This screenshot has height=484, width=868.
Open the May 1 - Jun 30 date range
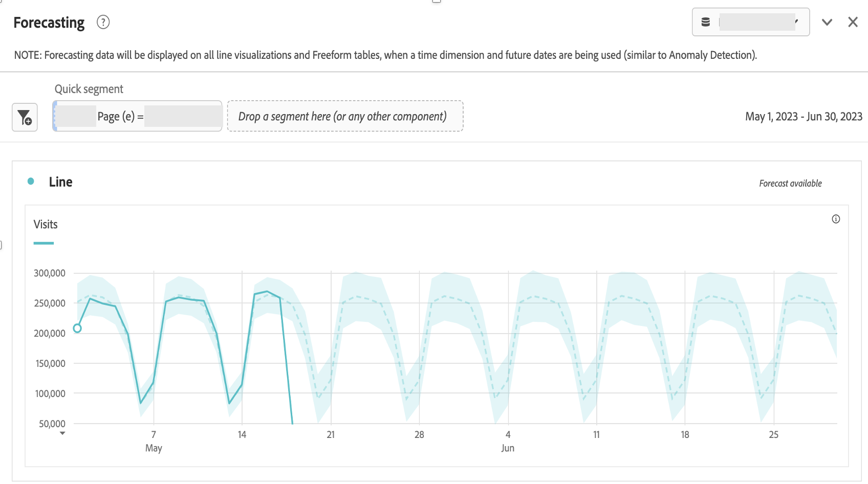(x=803, y=116)
